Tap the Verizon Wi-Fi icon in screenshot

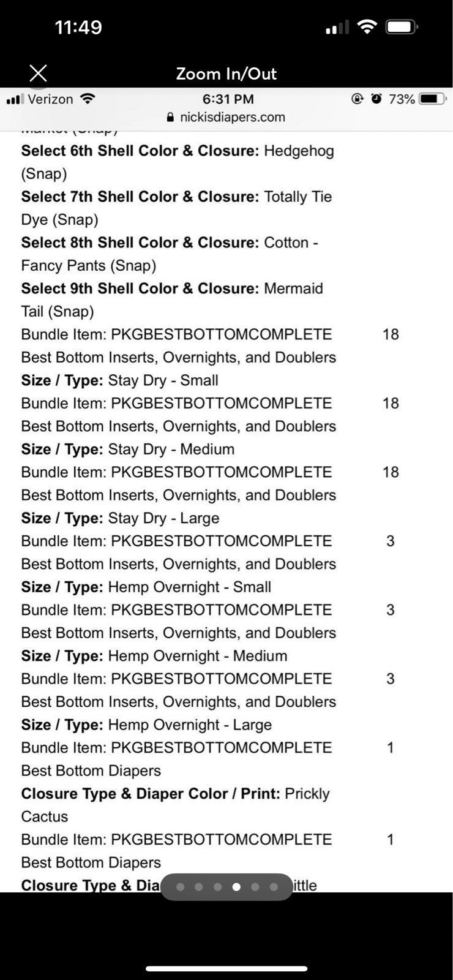88,99
